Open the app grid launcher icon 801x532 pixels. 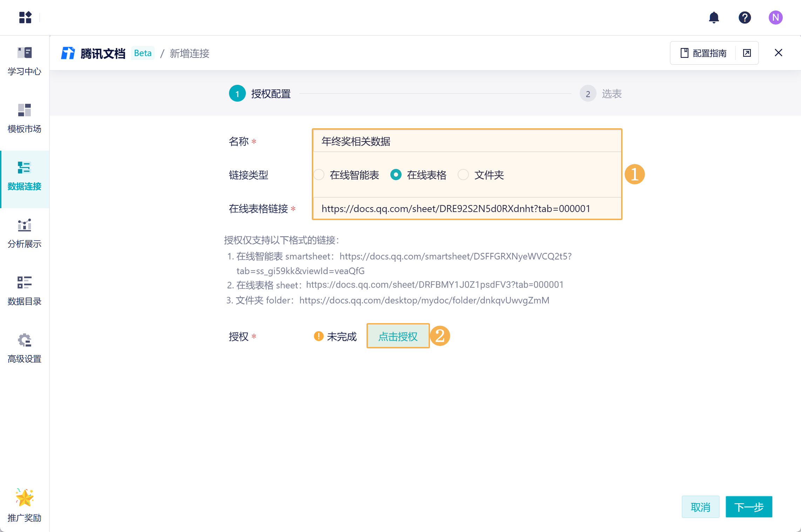(25, 17)
